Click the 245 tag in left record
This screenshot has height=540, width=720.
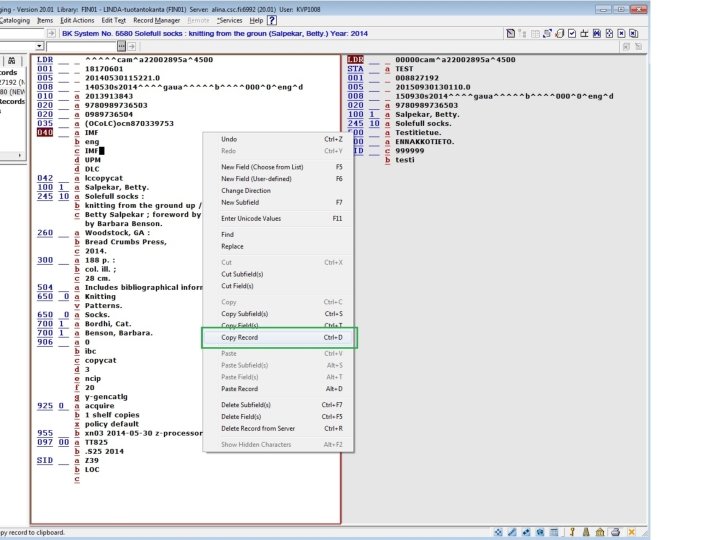click(x=45, y=197)
